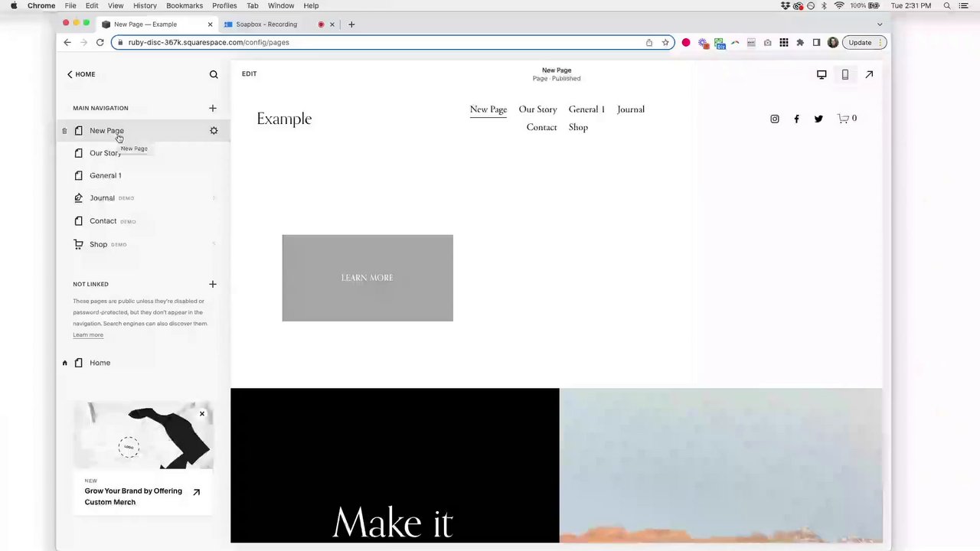Click EDIT to edit the page
Image resolution: width=980 pixels, height=551 pixels.
pyautogui.click(x=249, y=73)
